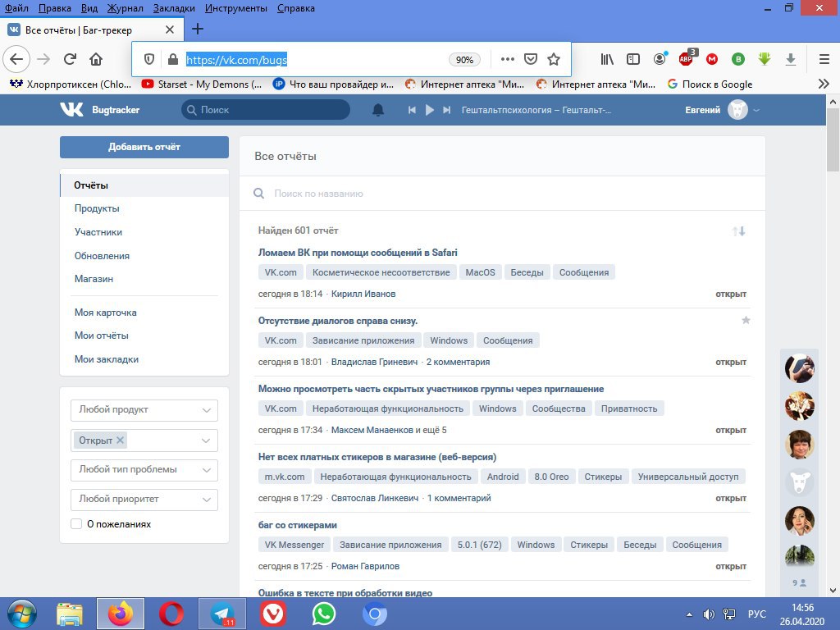Play the VK audio track
This screenshot has height=630, width=840.
[429, 110]
